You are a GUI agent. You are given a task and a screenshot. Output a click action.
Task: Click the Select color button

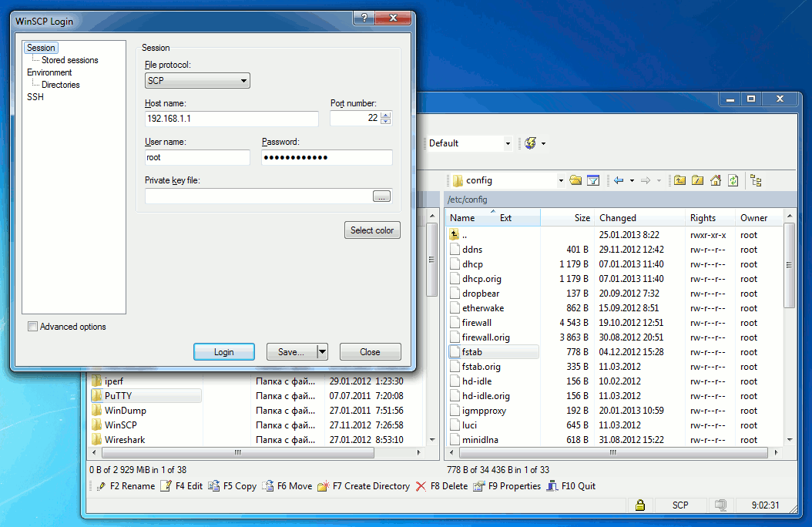pos(372,230)
